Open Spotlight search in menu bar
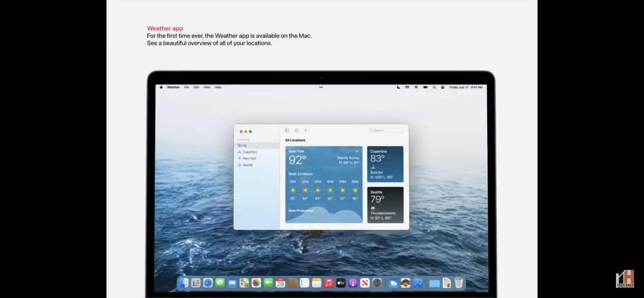This screenshot has width=644, height=298. tap(434, 87)
